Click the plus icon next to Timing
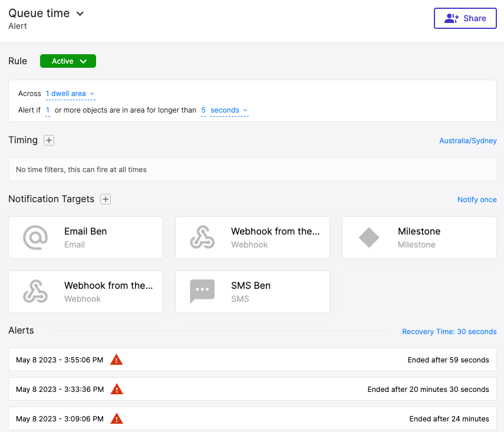This screenshot has width=504, height=432. [x=49, y=140]
